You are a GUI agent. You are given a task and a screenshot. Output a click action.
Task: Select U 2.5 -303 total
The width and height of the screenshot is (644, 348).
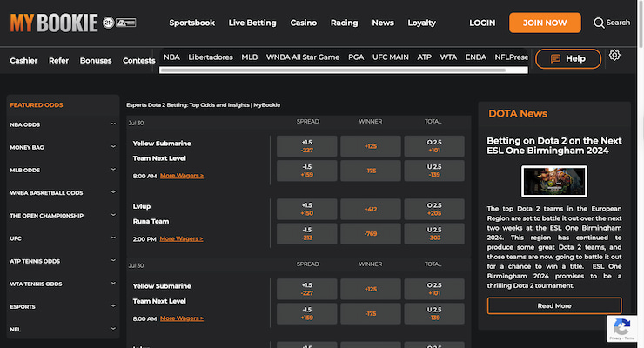coord(434,234)
